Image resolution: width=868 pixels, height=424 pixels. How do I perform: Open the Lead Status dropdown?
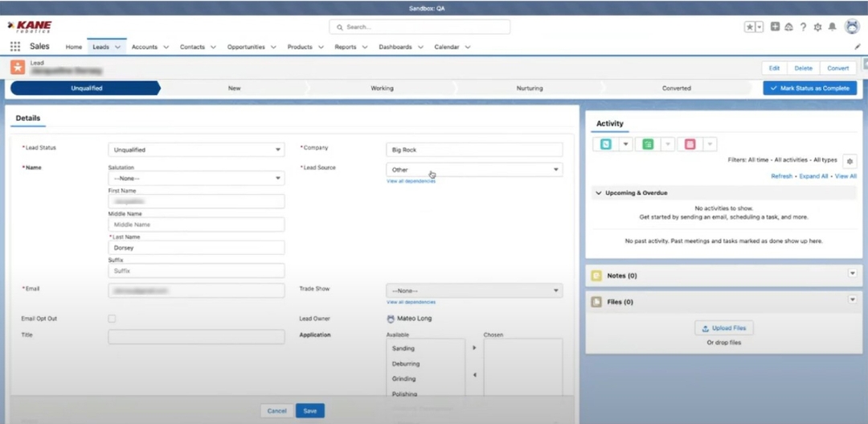pos(196,150)
